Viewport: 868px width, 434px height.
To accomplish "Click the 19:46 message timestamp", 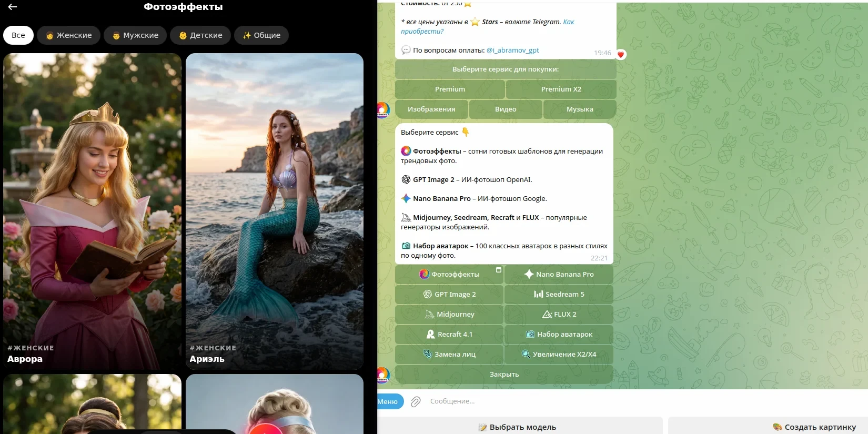I will point(602,53).
